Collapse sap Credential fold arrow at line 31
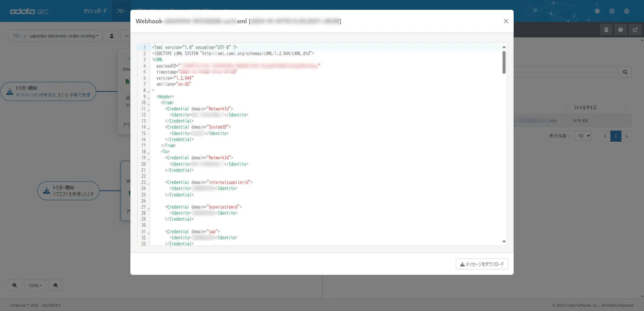 tap(149, 233)
